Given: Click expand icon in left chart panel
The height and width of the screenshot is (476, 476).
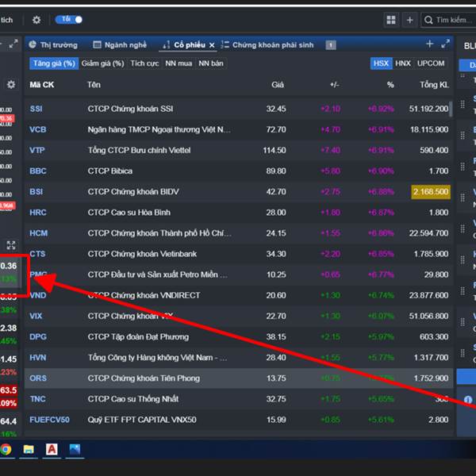Looking at the screenshot, I should tap(11, 245).
